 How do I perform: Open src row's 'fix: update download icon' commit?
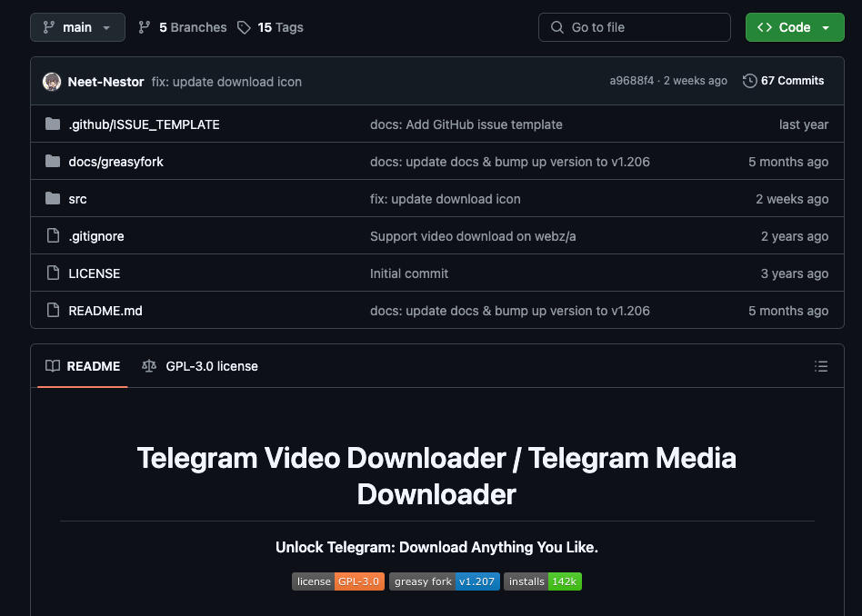[446, 200]
